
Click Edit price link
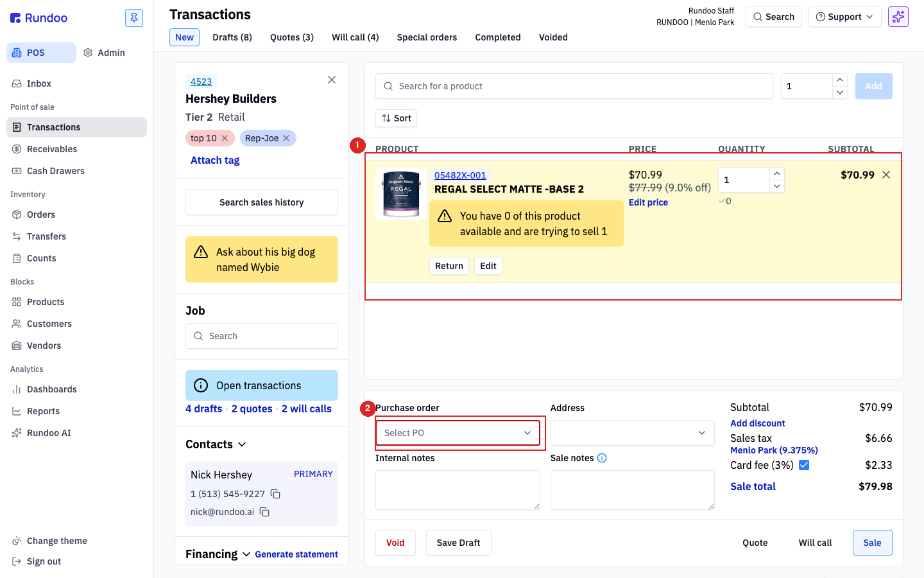pos(648,202)
